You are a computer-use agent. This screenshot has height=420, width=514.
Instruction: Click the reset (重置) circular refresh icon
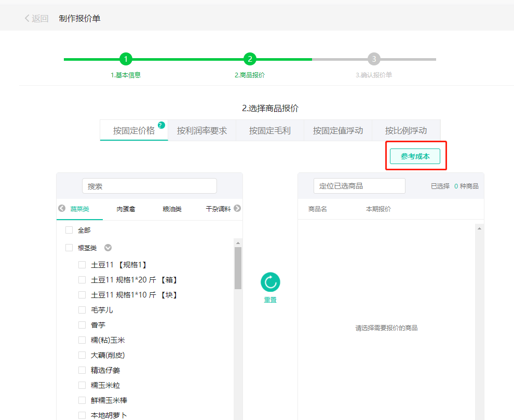tap(269, 281)
